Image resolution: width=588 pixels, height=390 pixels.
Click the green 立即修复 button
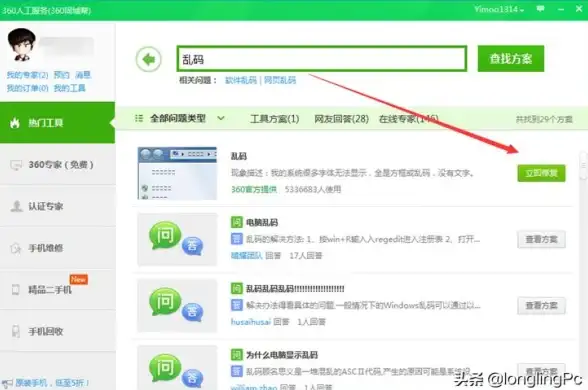coord(541,173)
